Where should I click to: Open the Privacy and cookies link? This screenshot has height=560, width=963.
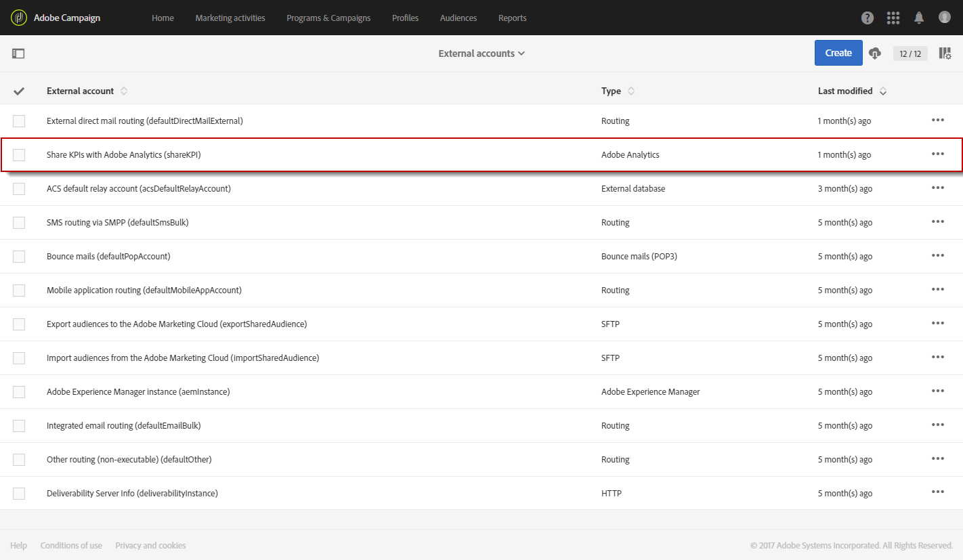coord(150,545)
